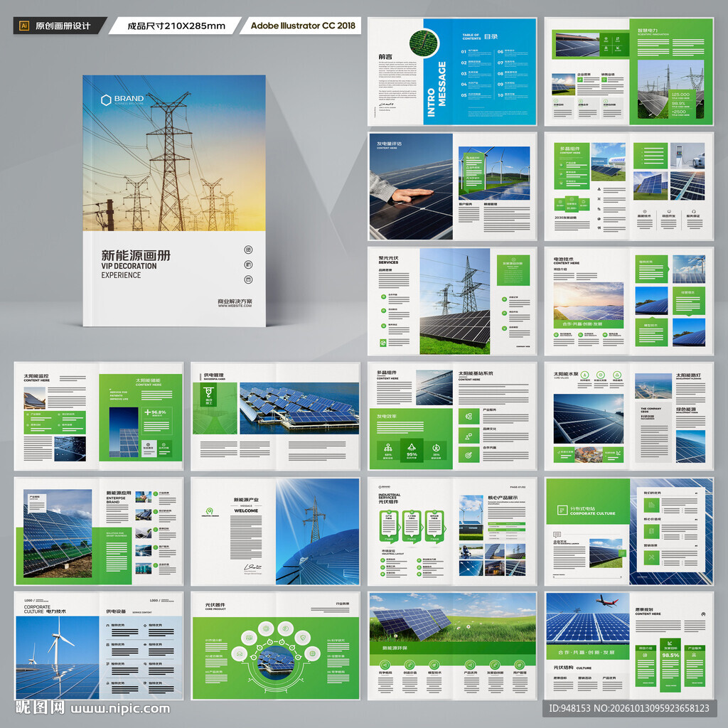Open the power-pylon brochure cover

tap(174, 200)
